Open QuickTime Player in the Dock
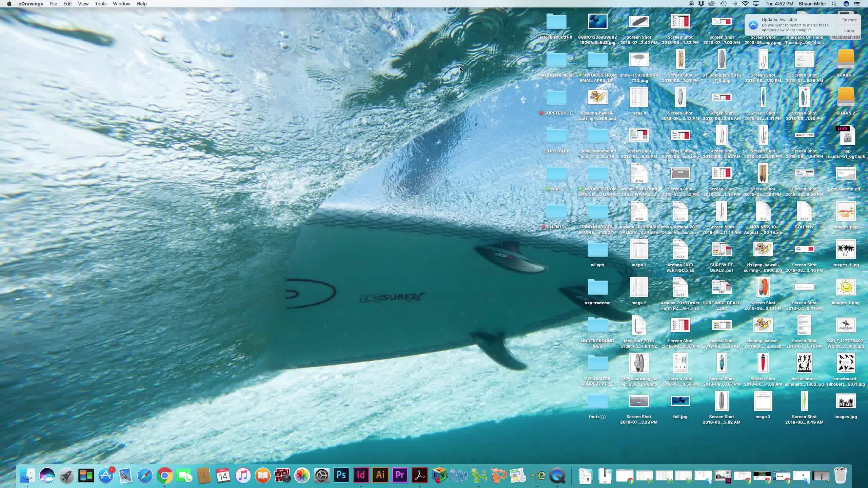The image size is (868, 488). 557,475
